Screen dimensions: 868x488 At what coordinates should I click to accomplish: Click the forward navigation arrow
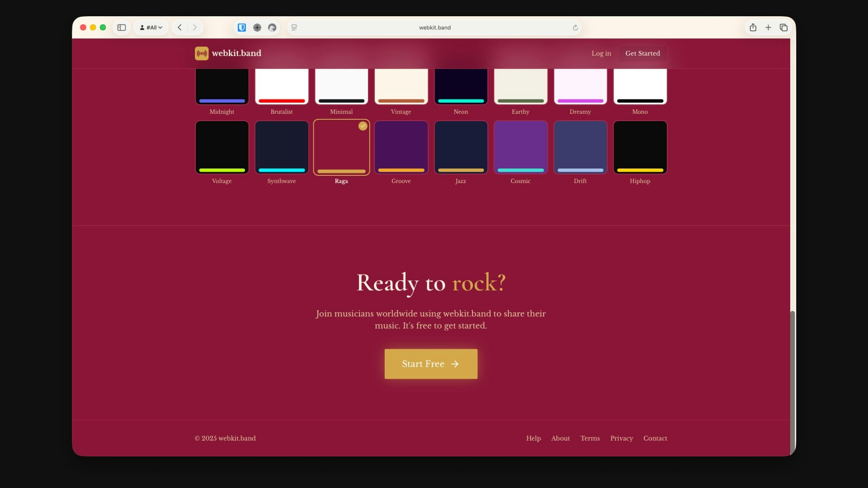pyautogui.click(x=194, y=27)
